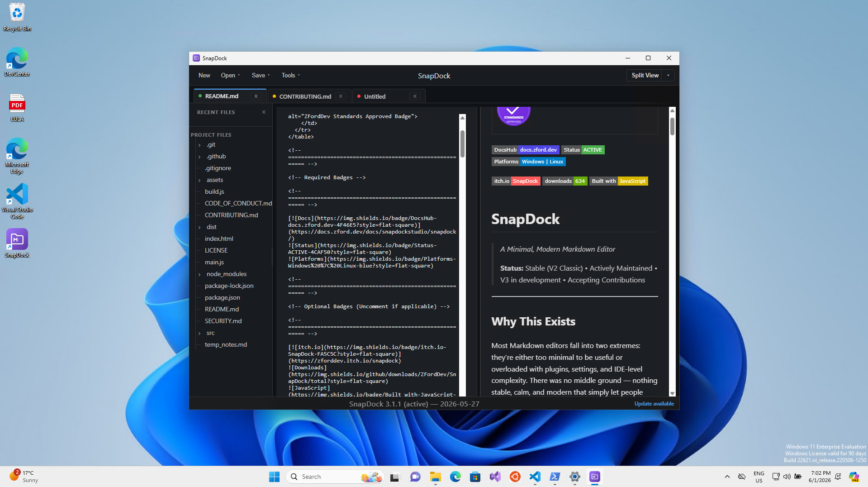Viewport: 868px width, 487px height.
Task: Click the New menu item
Action: (x=204, y=75)
